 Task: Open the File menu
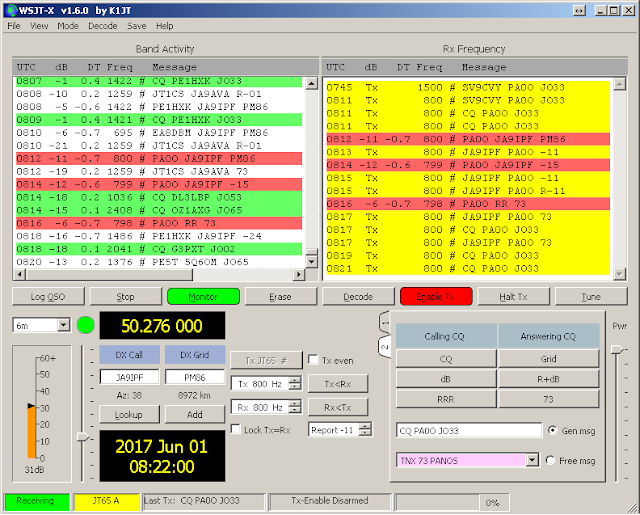pos(13,26)
